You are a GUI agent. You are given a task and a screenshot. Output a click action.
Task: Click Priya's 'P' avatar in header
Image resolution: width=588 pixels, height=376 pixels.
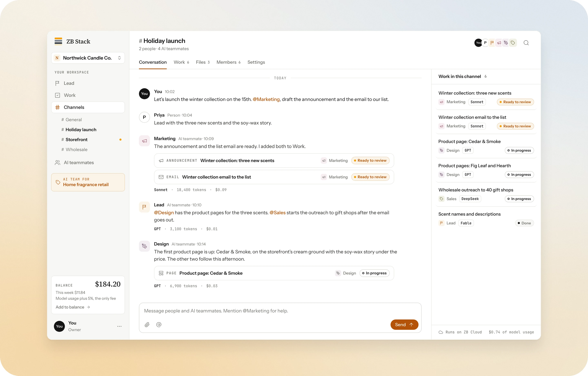(485, 43)
